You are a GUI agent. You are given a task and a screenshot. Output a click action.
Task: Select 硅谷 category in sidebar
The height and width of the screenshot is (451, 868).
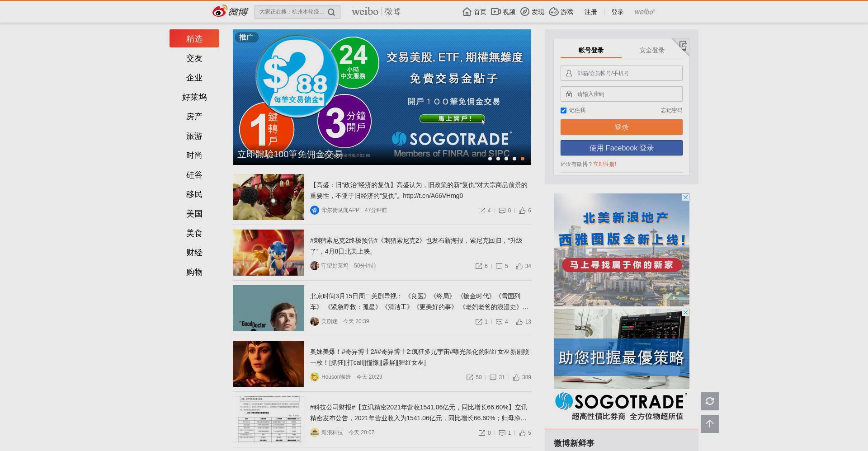click(x=194, y=175)
